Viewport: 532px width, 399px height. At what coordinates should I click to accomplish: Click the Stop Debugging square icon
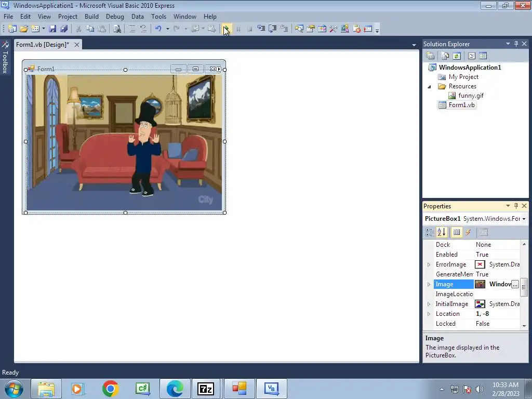[250, 29]
